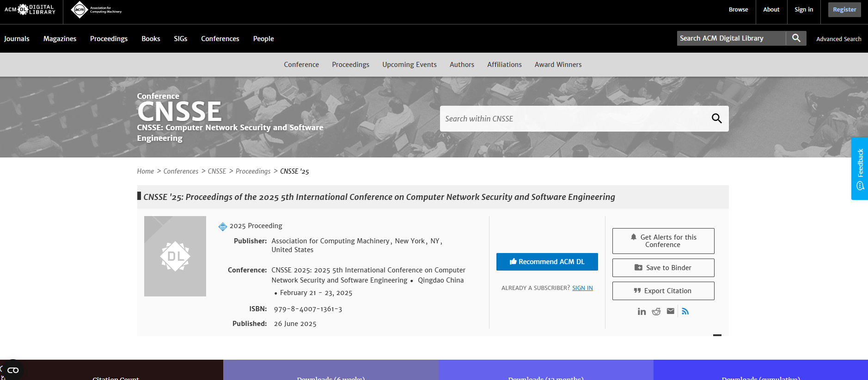Open the cookie settings icon at bottom left
Image resolution: width=868 pixels, height=380 pixels.
click(12, 370)
